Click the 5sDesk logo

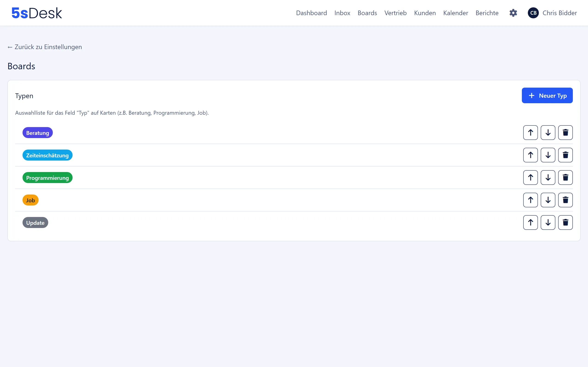(x=37, y=13)
